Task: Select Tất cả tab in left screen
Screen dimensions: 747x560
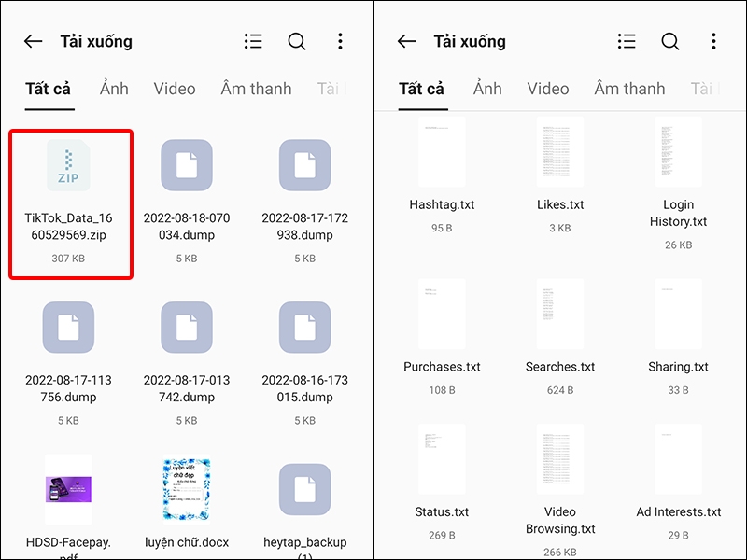Action: [49, 89]
